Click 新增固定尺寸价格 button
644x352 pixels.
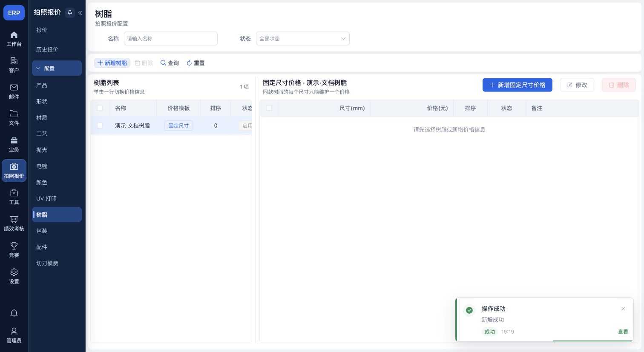tap(517, 85)
